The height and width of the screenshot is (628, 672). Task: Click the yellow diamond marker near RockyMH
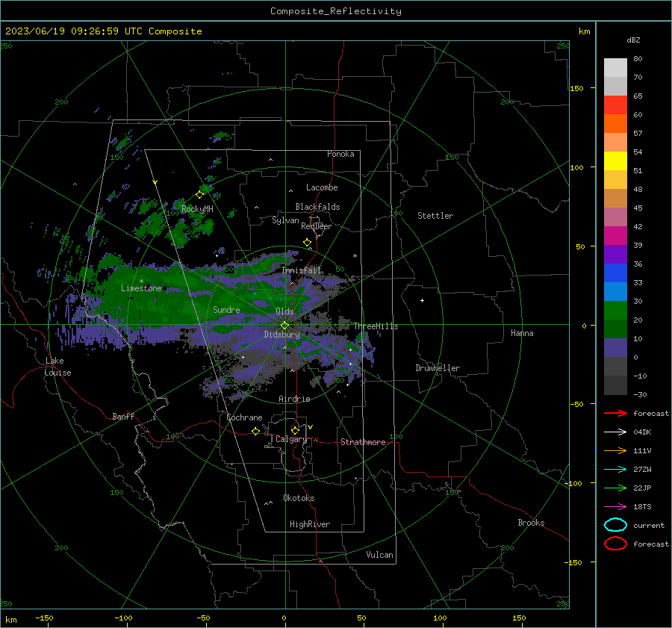(x=199, y=195)
